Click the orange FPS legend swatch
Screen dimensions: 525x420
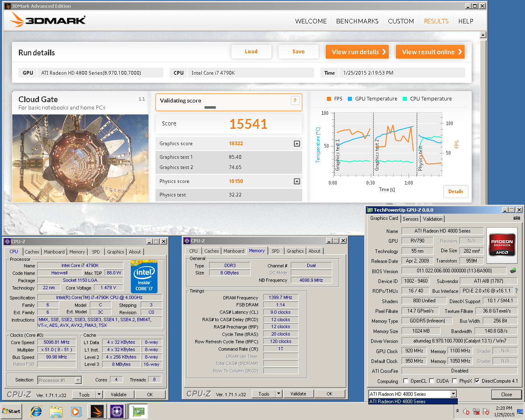pos(329,99)
